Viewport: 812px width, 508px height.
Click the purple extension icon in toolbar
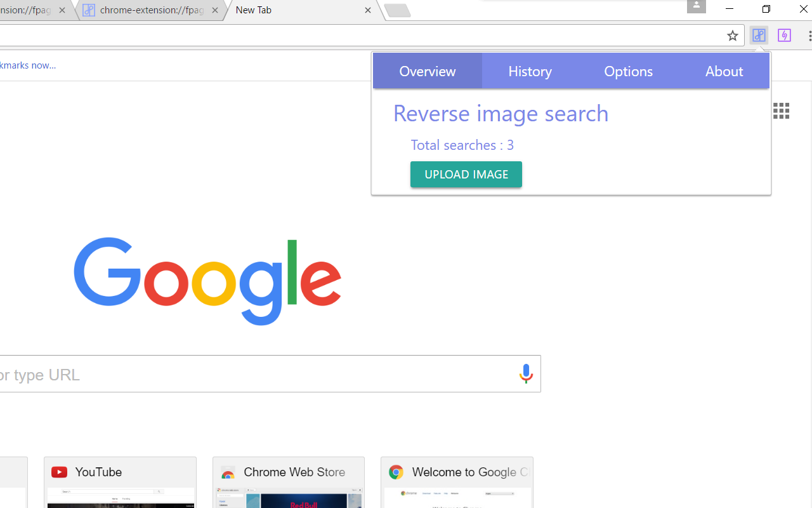point(784,36)
